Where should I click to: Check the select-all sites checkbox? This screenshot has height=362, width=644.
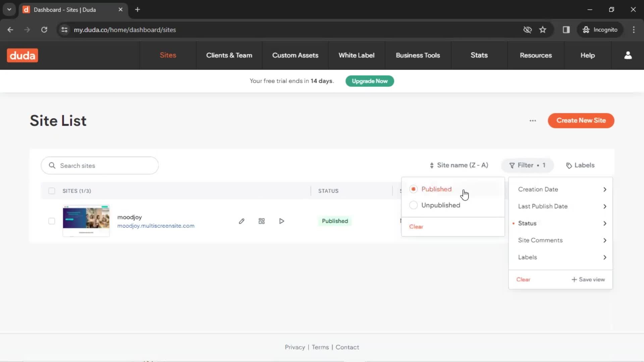[x=52, y=191]
